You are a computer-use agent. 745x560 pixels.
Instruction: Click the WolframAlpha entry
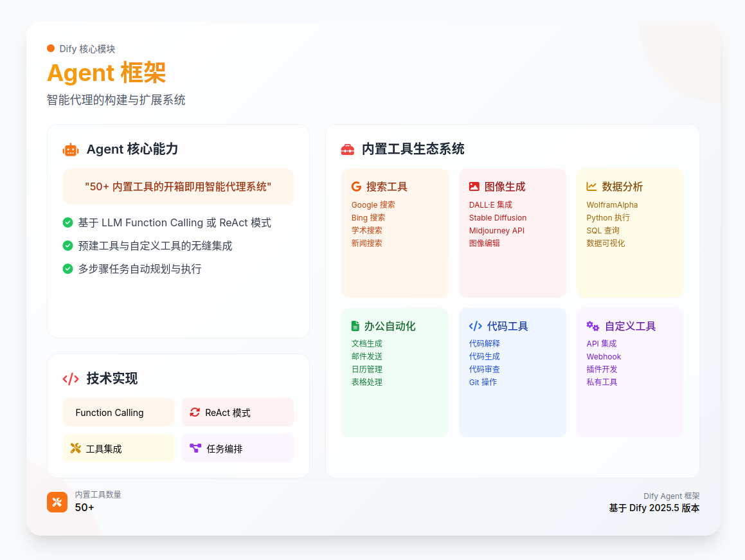pyautogui.click(x=612, y=205)
